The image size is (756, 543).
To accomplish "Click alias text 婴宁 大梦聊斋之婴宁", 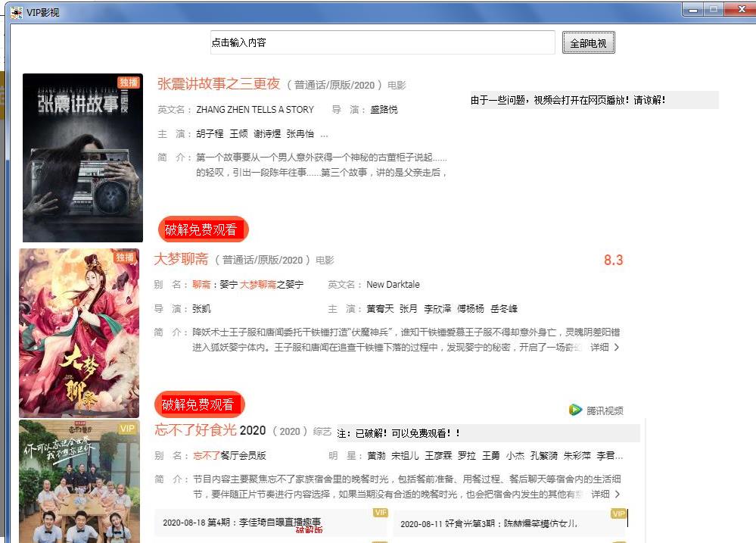I will click(x=261, y=284).
